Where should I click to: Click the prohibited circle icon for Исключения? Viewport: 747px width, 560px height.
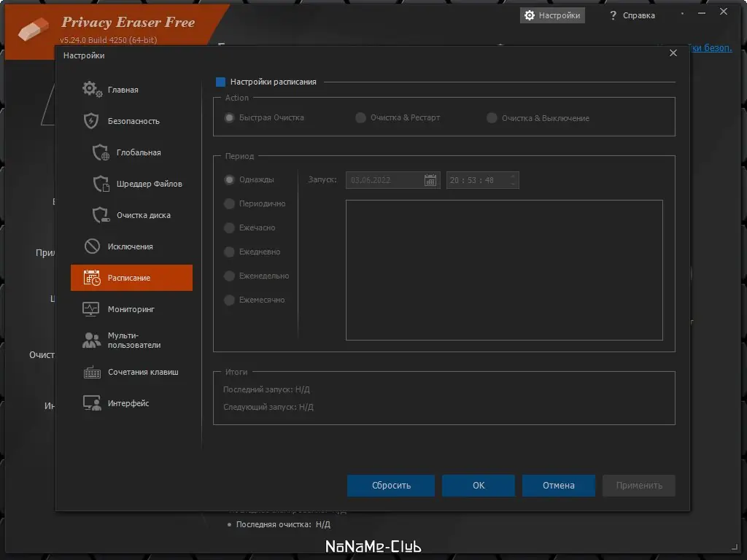click(92, 246)
